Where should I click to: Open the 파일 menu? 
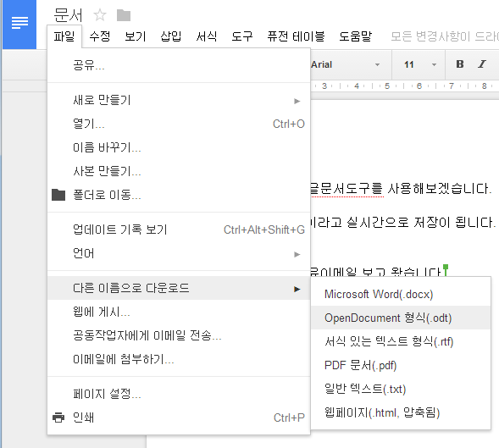pyautogui.click(x=64, y=36)
